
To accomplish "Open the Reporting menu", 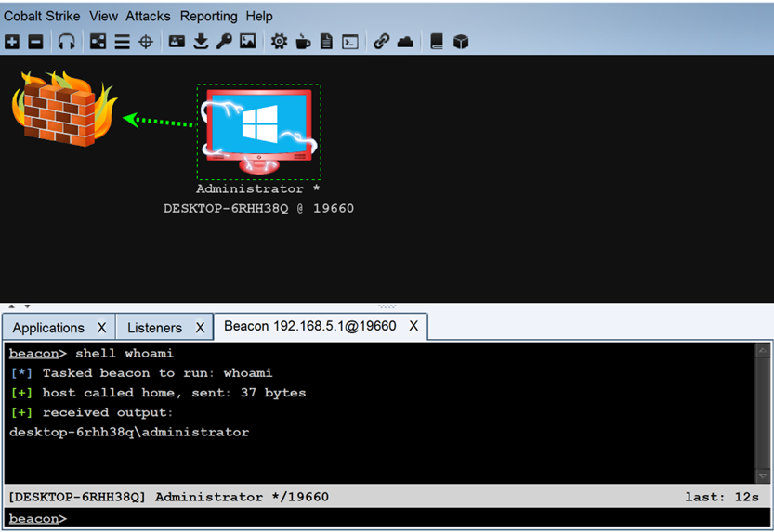I will pyautogui.click(x=208, y=17).
